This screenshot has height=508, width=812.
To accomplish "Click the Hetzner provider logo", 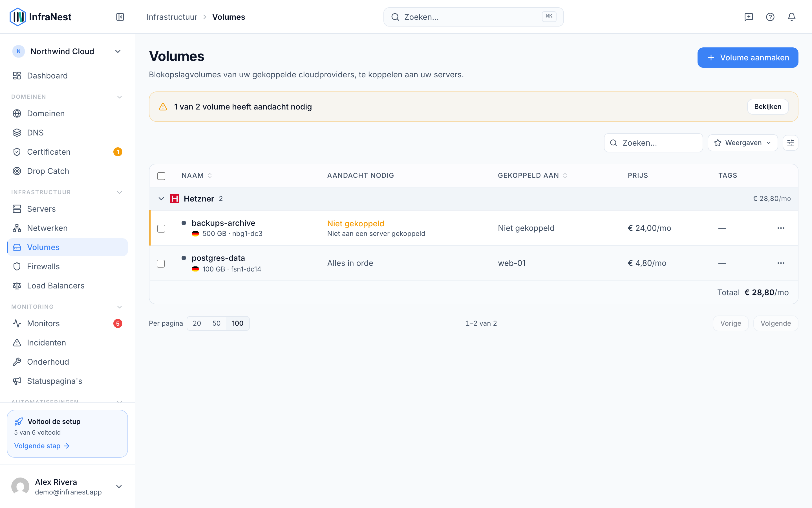I will pyautogui.click(x=175, y=199).
